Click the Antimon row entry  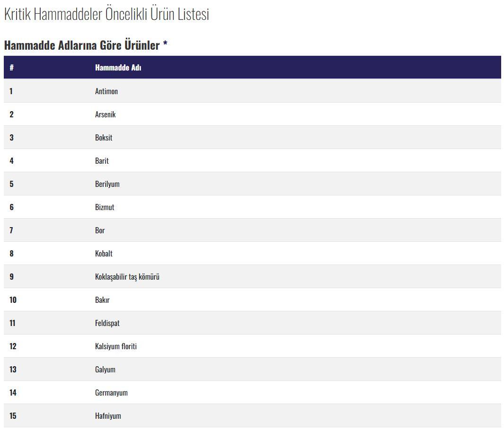106,91
